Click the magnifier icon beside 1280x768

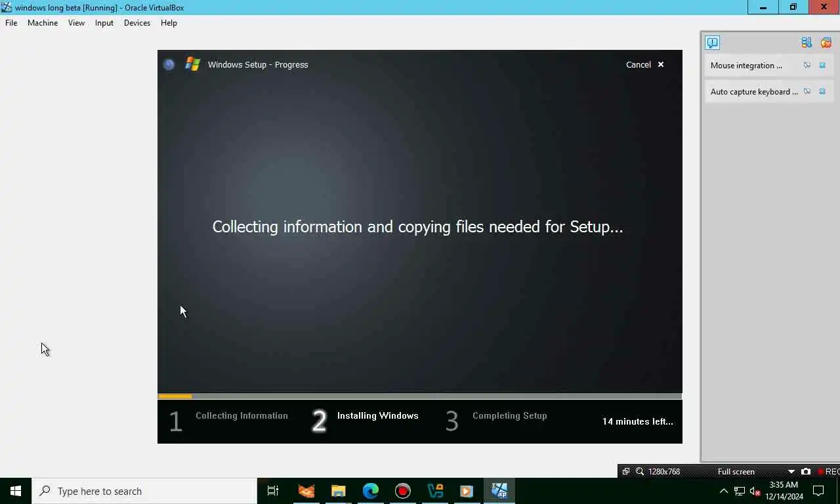(640, 471)
